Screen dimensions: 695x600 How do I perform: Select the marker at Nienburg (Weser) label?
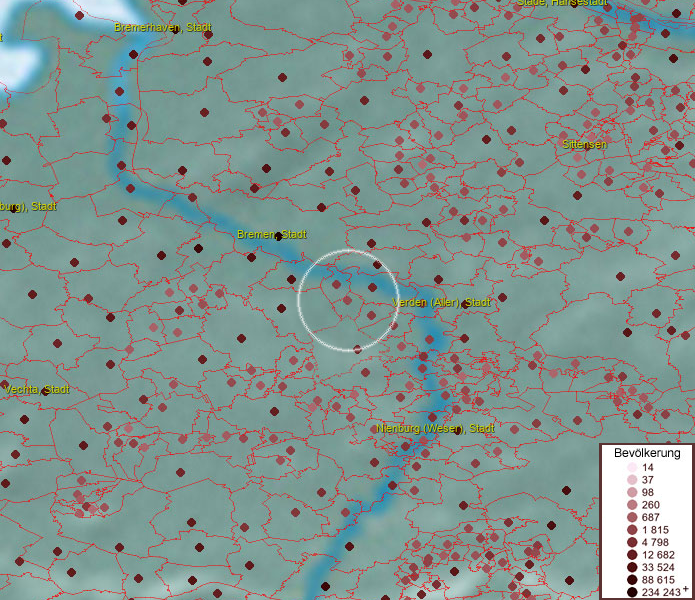click(457, 430)
